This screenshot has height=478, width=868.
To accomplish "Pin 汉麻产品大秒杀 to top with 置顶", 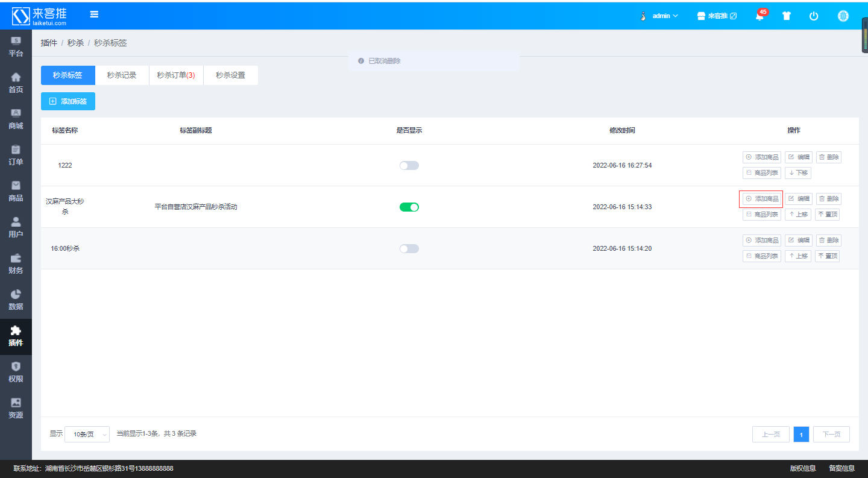I will pyautogui.click(x=828, y=215).
